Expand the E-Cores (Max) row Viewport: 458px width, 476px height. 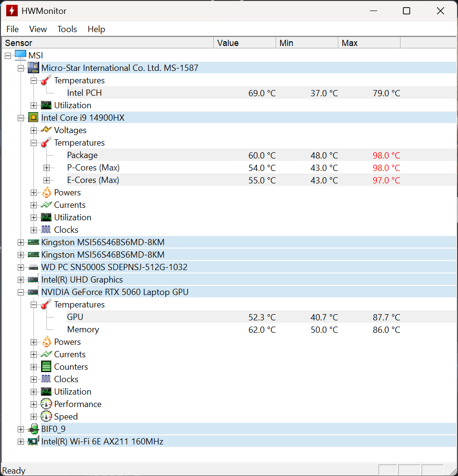(46, 180)
